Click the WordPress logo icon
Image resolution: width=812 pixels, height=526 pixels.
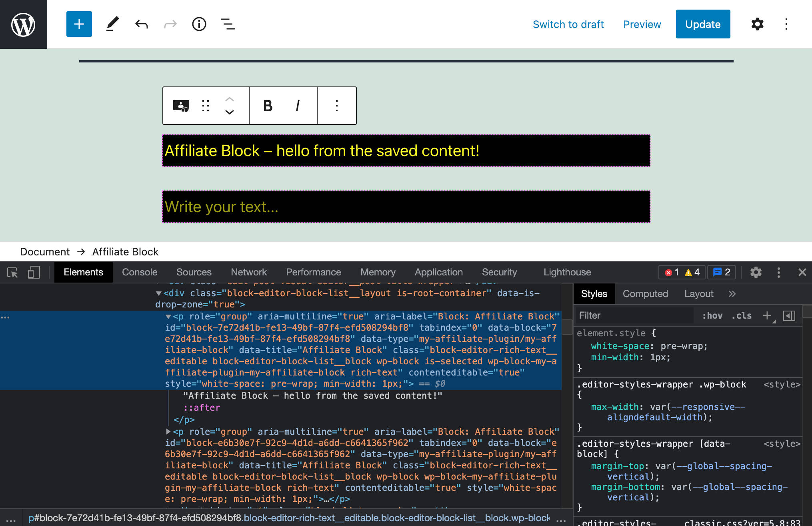(23, 24)
